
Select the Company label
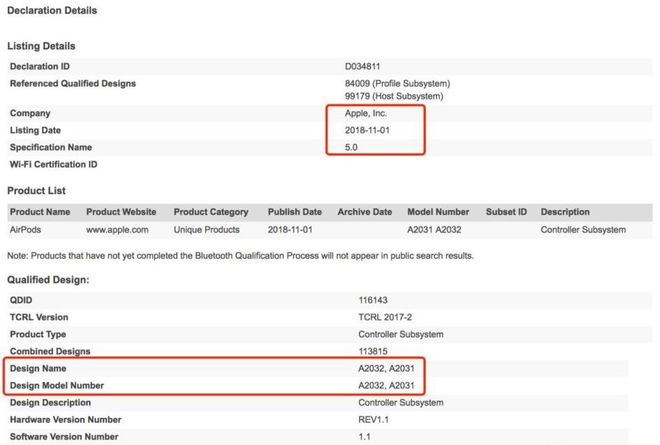[30, 113]
